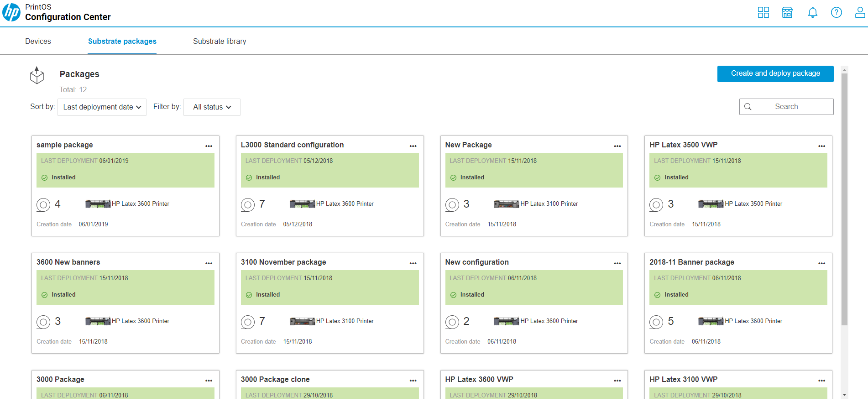This screenshot has width=868, height=402.
Task: Click 'Total: 12' text
Action: point(73,90)
